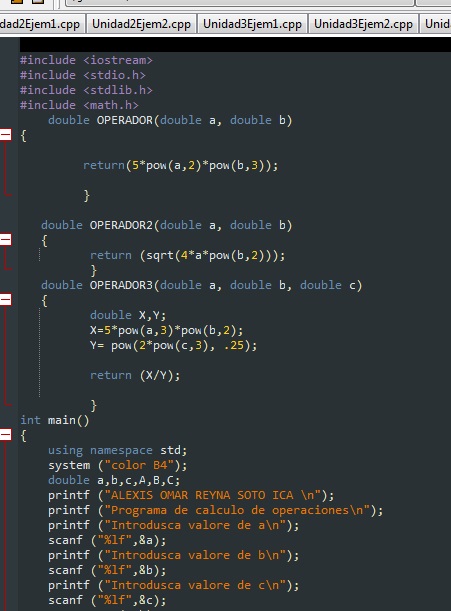Collapse the OPERADOR2 function fold marker
The height and width of the screenshot is (611, 451).
point(6,240)
